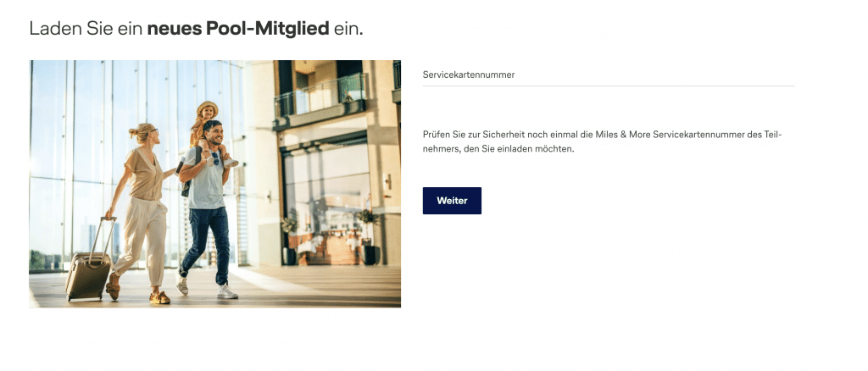
Task: Select the woman with glasses in photo
Action: pyautogui.click(x=139, y=213)
